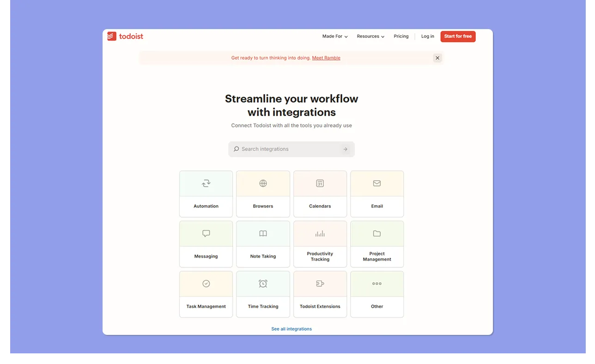The width and height of the screenshot is (595, 364).
Task: Click See all integrations link
Action: click(x=291, y=329)
